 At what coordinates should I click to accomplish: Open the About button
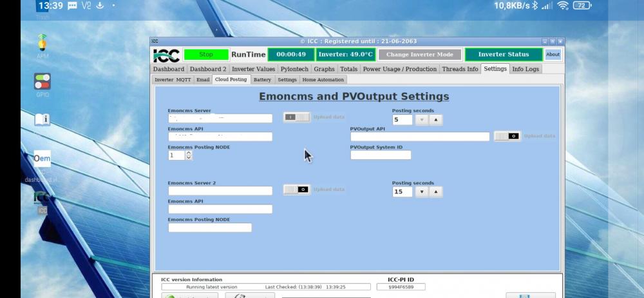(x=553, y=54)
